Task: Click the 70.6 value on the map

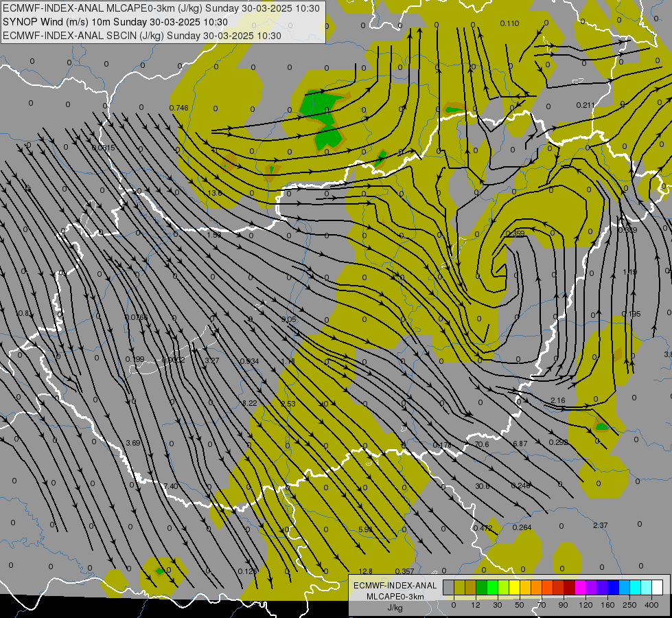Action: point(482,444)
